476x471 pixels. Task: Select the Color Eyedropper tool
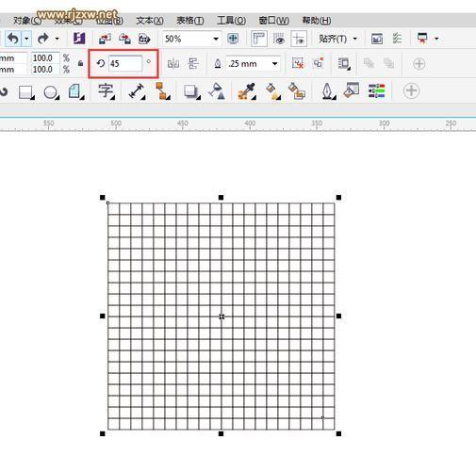(x=247, y=91)
